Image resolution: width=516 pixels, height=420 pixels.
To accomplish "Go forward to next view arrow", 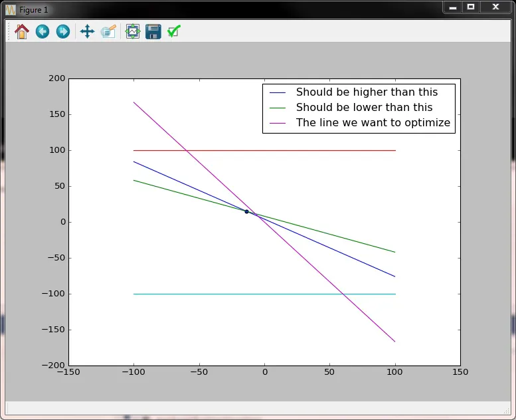I will click(x=63, y=32).
